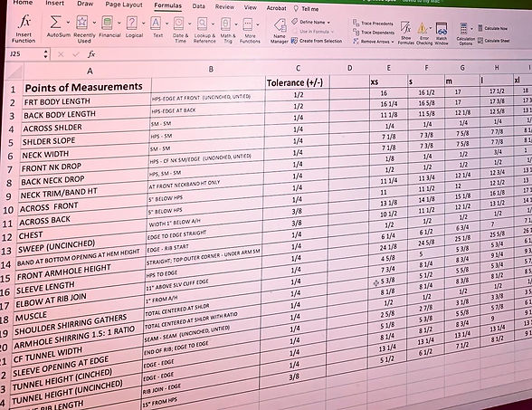The width and height of the screenshot is (532, 410).
Task: Click Create from Selection
Action: click(317, 41)
